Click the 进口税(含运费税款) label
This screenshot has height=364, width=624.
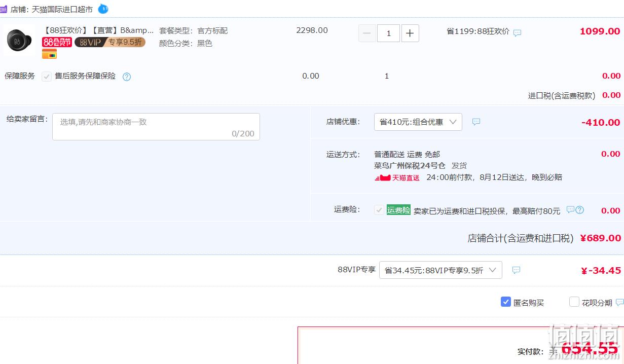point(562,96)
